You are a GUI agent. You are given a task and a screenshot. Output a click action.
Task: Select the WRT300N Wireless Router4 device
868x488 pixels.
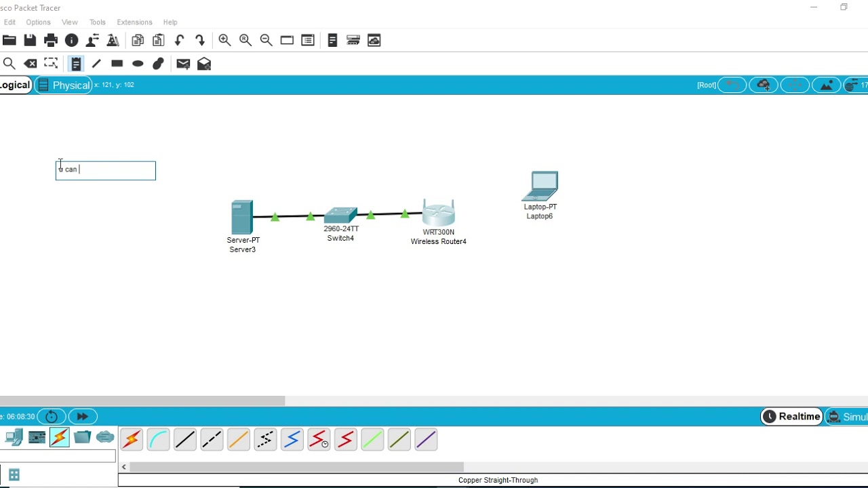pos(438,213)
